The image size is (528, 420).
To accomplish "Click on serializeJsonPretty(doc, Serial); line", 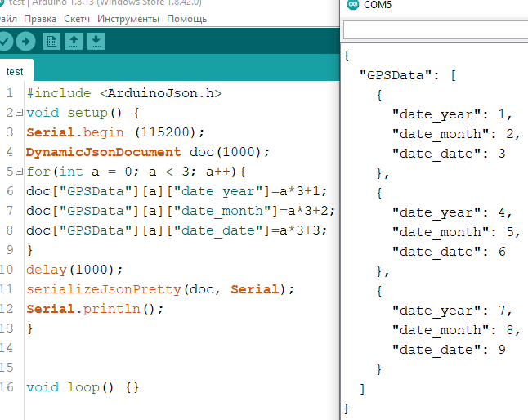I will (160, 289).
